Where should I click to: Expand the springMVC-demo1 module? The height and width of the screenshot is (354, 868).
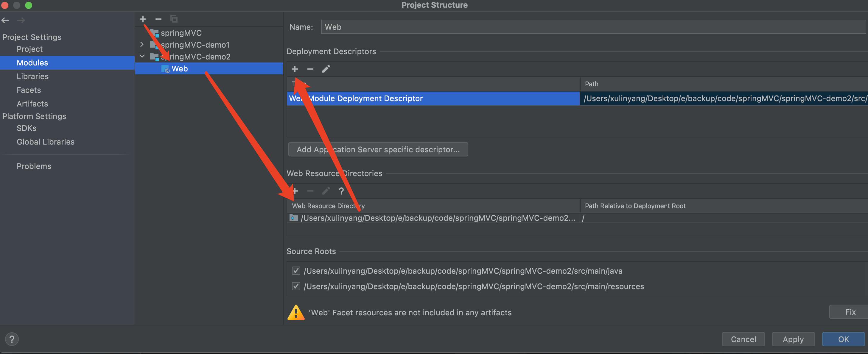(142, 44)
